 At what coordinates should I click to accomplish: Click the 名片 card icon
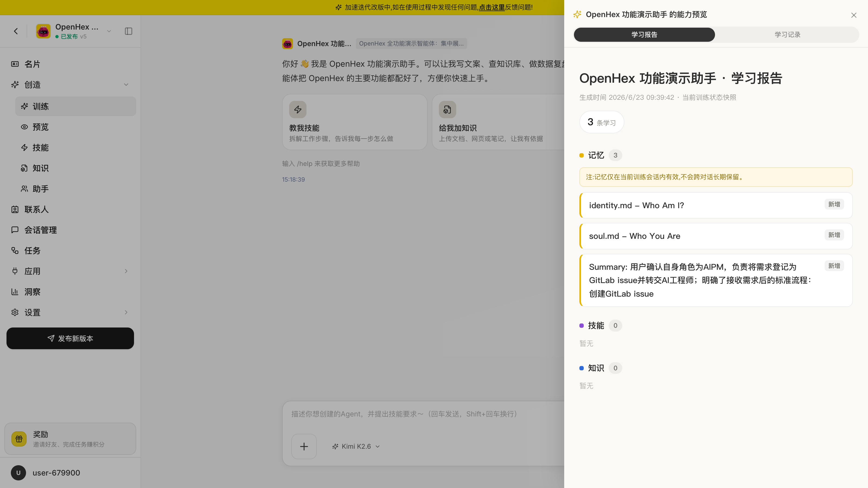(15, 64)
